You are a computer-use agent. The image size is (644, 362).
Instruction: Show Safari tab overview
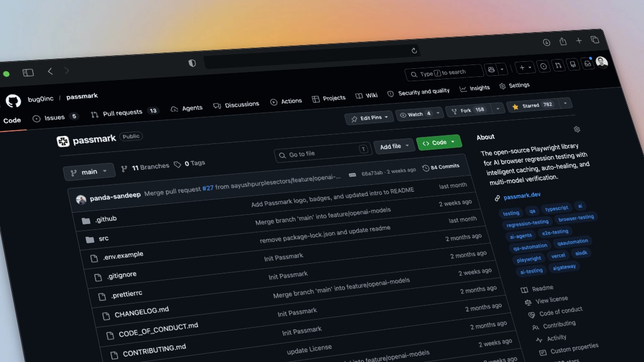coord(595,40)
